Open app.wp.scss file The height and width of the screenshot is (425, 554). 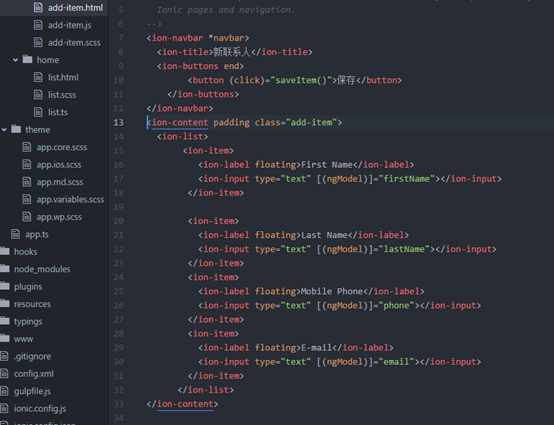(x=59, y=217)
